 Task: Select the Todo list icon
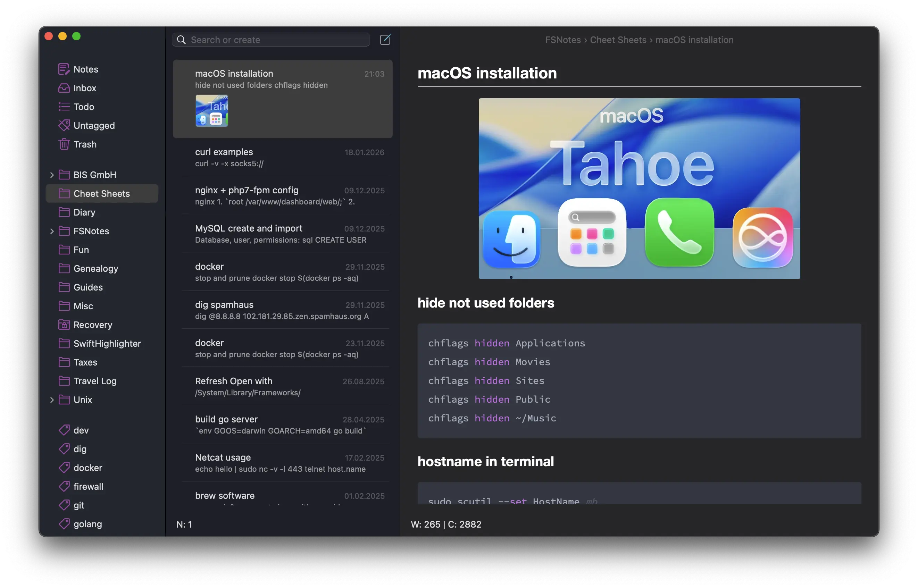pos(64,107)
